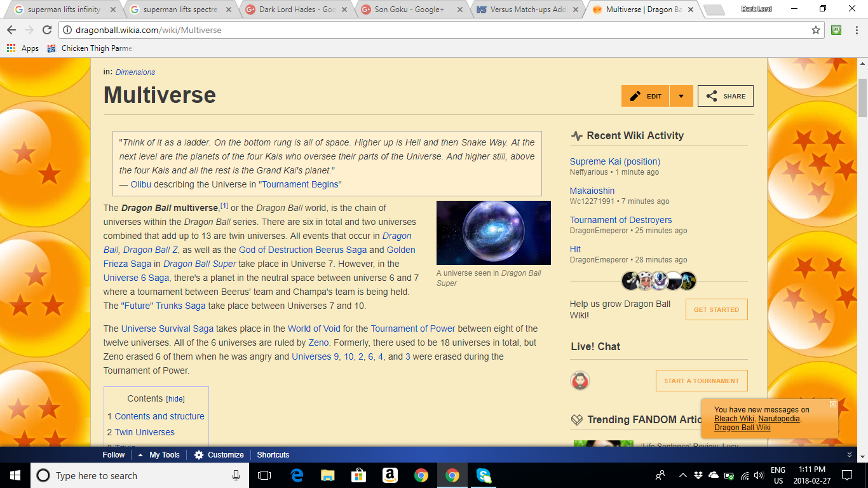Click the universe image thumbnail

[x=493, y=233]
